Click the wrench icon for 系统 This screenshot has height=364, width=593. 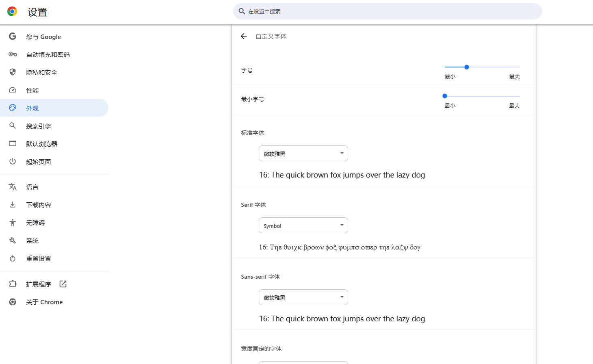[x=13, y=240]
